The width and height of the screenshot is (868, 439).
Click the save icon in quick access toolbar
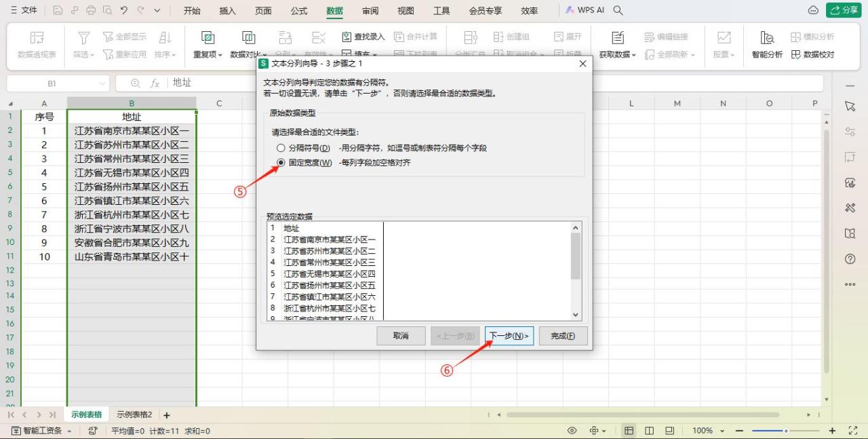(58, 11)
